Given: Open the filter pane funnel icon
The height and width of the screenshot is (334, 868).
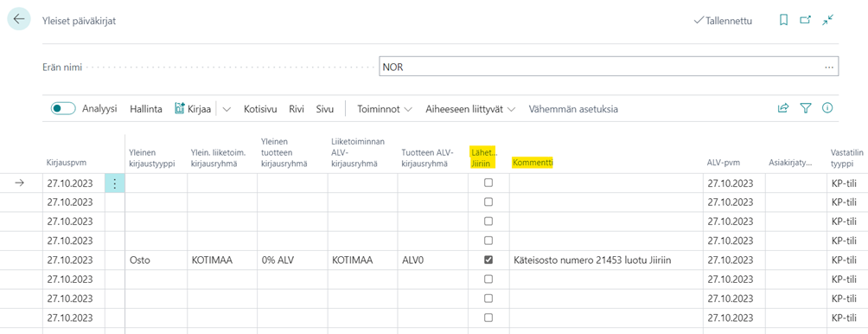Looking at the screenshot, I should click(x=806, y=108).
